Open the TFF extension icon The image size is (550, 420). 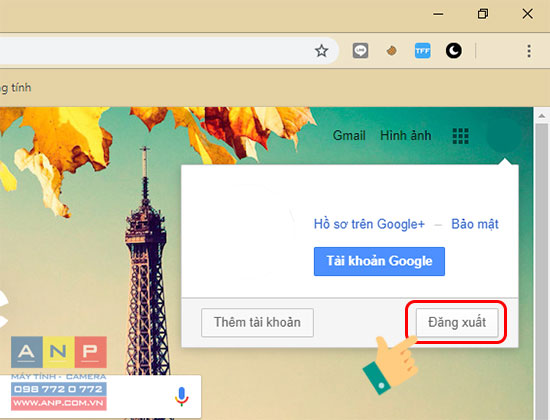(x=423, y=51)
